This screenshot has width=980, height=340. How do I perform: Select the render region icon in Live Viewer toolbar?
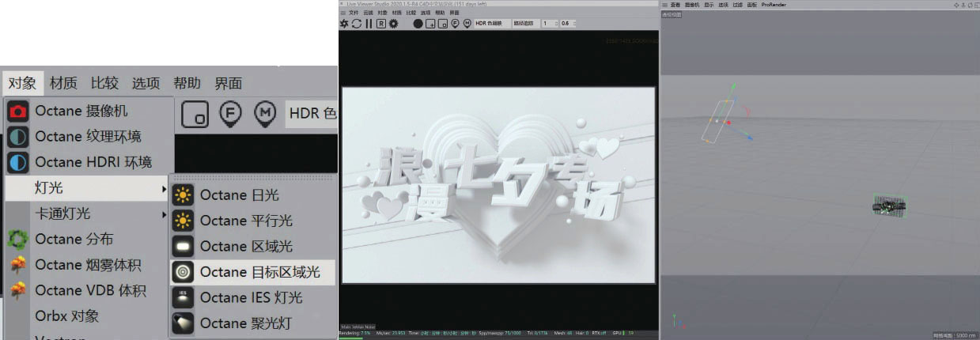point(430,24)
